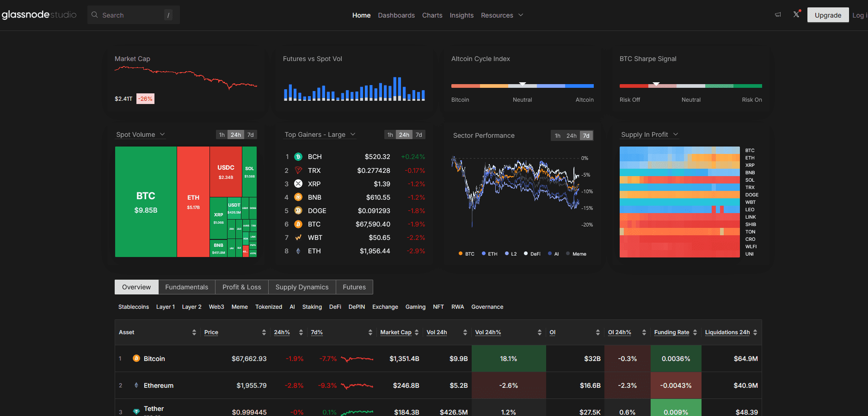Switch Top Gainers to the 1h timeframe

pos(389,135)
